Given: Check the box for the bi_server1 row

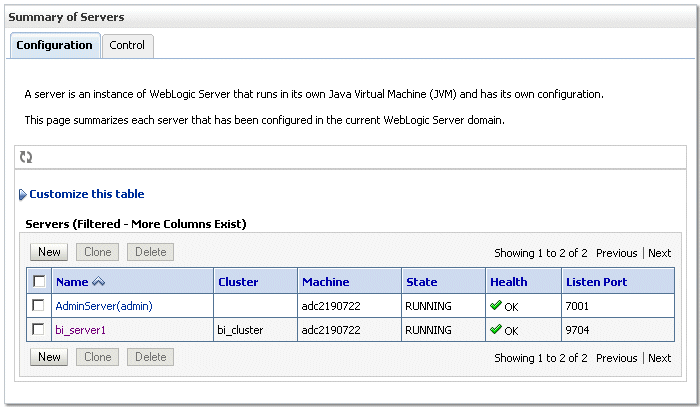Looking at the screenshot, I should click(38, 329).
